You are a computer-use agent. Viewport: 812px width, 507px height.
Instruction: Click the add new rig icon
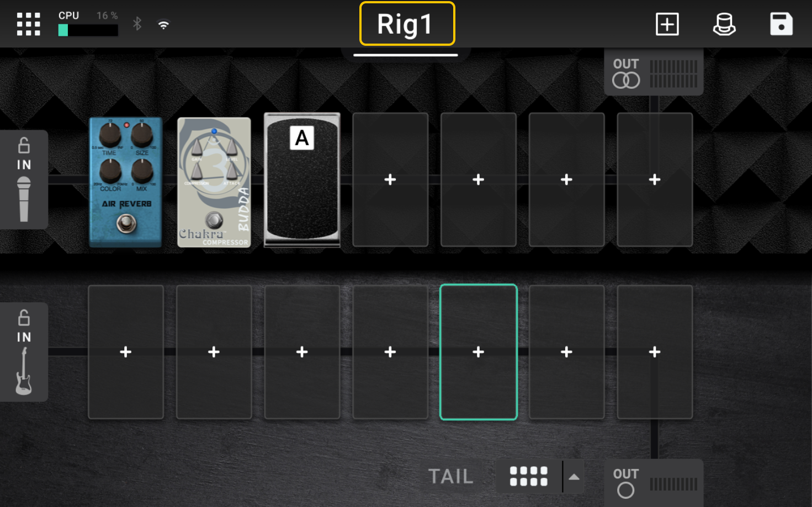tap(667, 24)
